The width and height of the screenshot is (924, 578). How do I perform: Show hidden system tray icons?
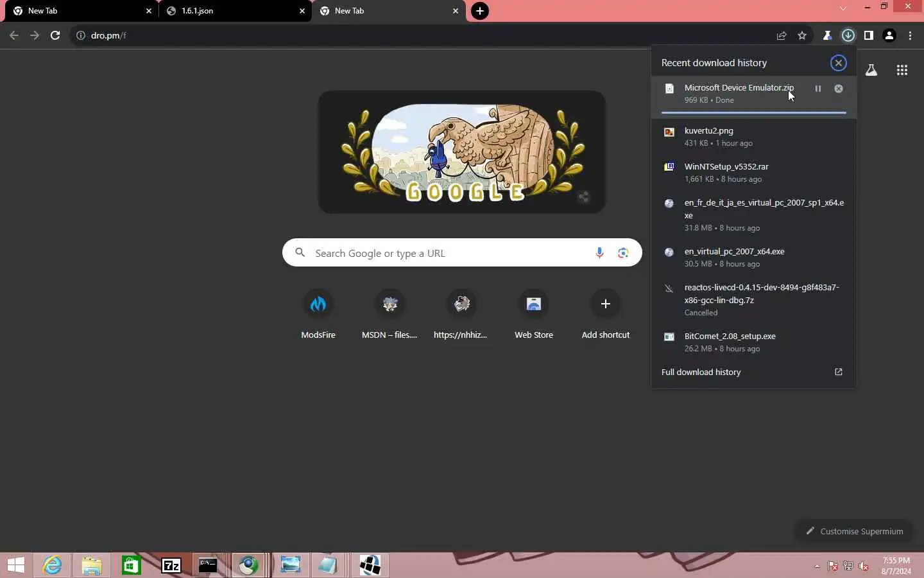[x=817, y=566]
